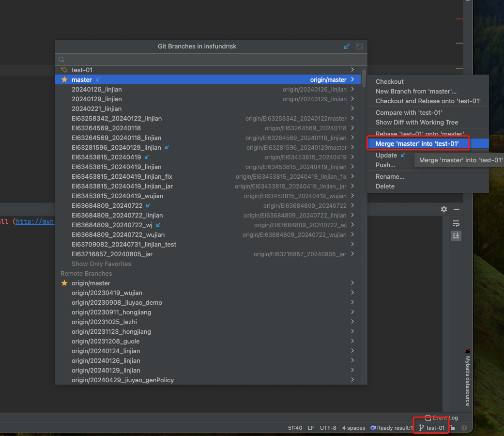
Task: Click Merge 'master' into 'test-01'
Action: [428, 143]
